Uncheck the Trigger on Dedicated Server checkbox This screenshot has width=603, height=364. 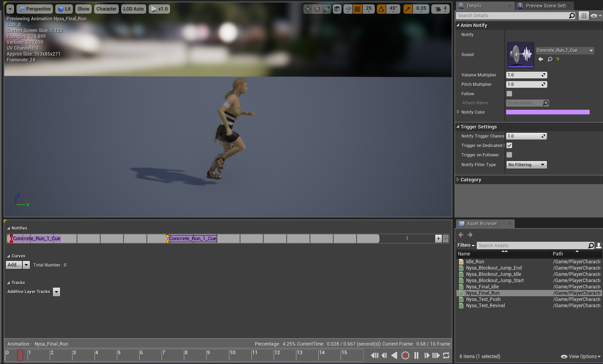pyautogui.click(x=509, y=145)
